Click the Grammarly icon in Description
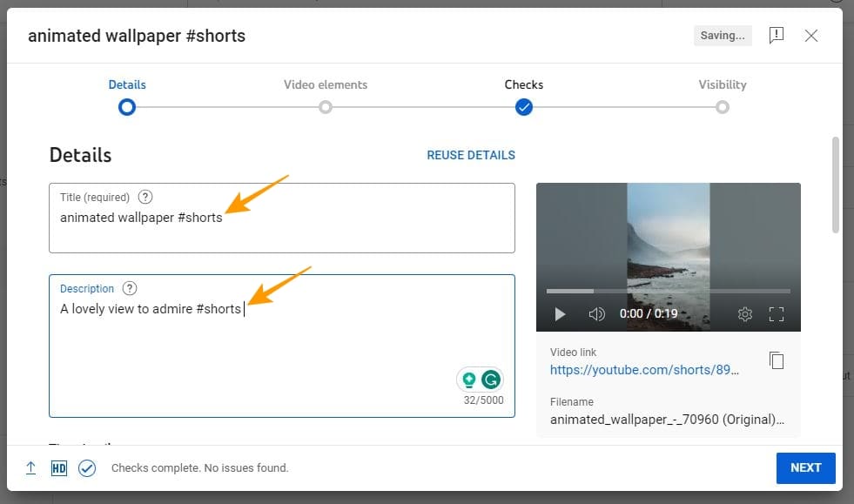Viewport: 854px width, 504px height. (x=491, y=380)
